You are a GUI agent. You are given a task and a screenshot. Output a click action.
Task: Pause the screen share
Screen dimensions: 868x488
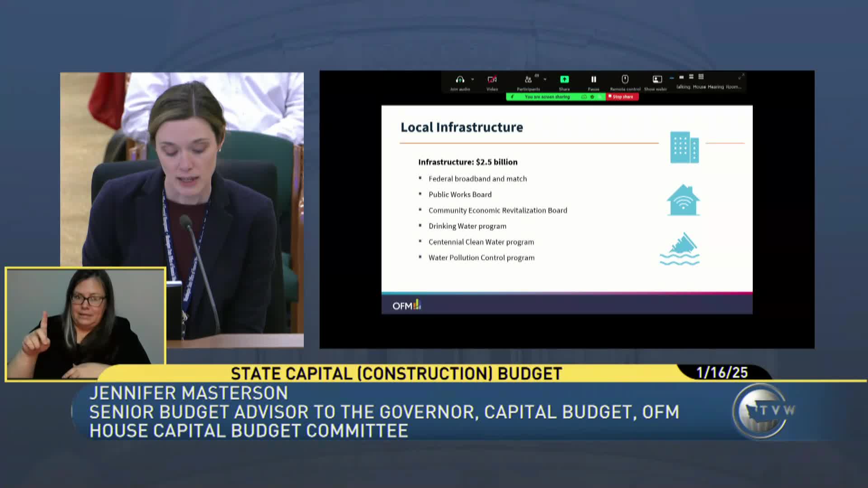[x=594, y=80]
